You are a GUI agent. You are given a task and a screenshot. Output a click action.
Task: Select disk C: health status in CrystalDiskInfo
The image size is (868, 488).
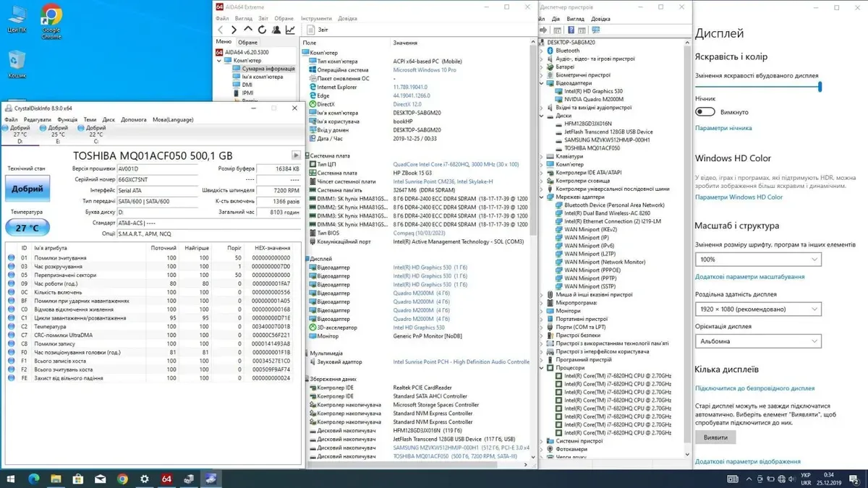(x=95, y=131)
